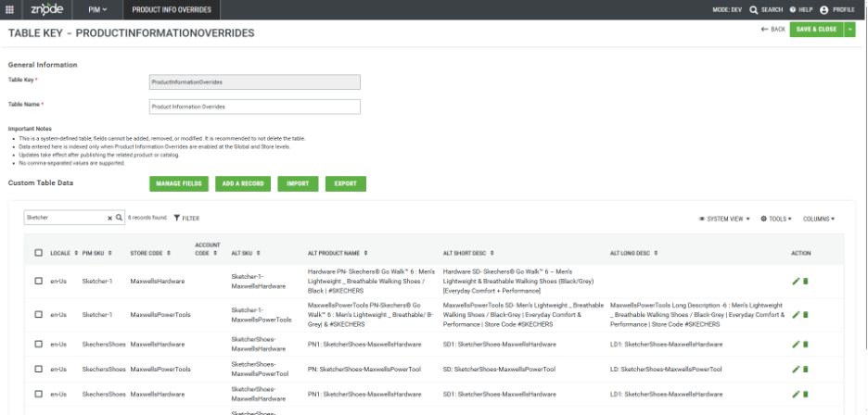
Task: Sort by Alt Short Desc column
Action: coord(491,253)
